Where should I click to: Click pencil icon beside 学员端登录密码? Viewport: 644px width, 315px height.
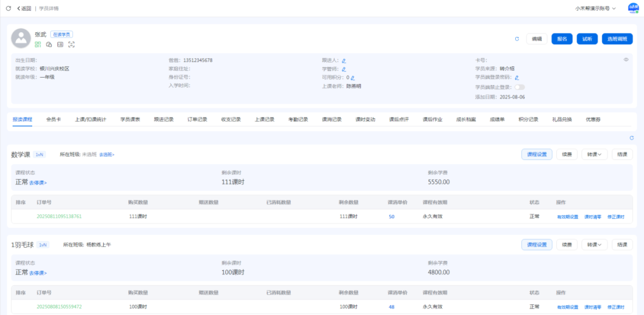(x=517, y=78)
